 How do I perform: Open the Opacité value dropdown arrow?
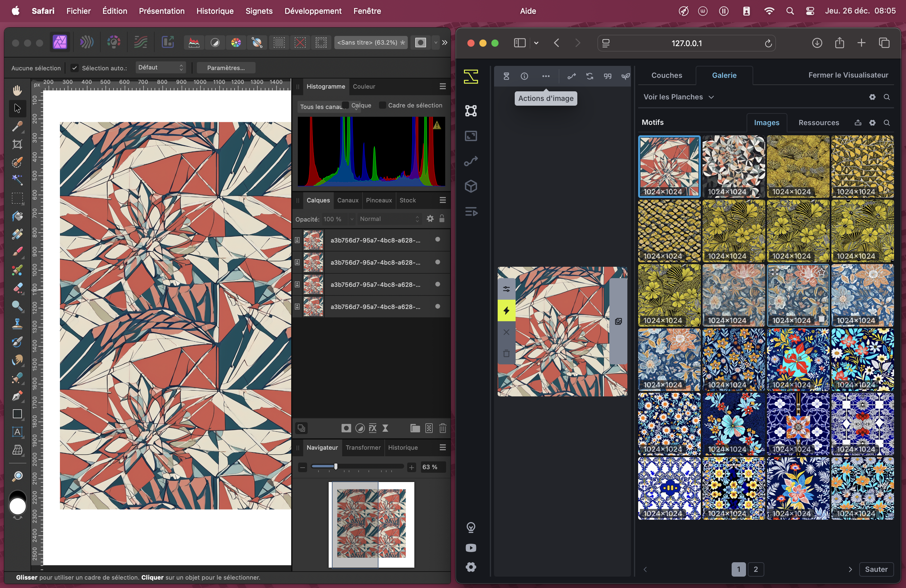coord(351,219)
